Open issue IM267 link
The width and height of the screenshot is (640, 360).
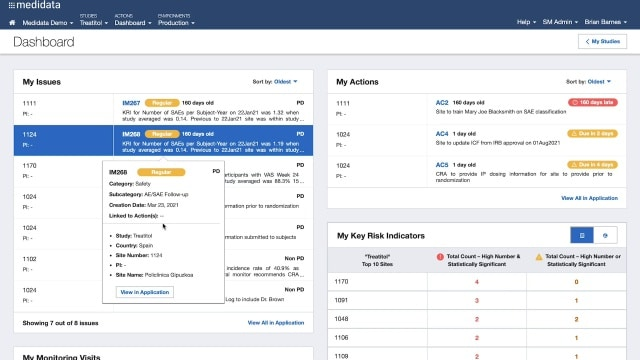point(131,103)
